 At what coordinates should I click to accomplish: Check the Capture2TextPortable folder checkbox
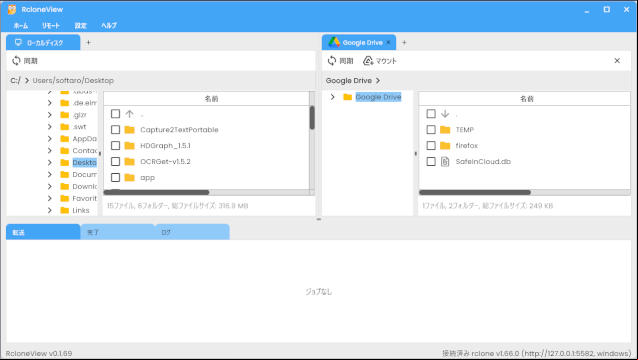(x=116, y=130)
